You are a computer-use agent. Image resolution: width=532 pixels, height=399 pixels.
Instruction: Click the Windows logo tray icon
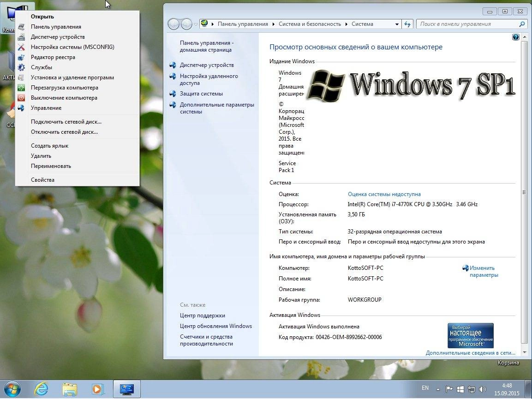(x=460, y=389)
